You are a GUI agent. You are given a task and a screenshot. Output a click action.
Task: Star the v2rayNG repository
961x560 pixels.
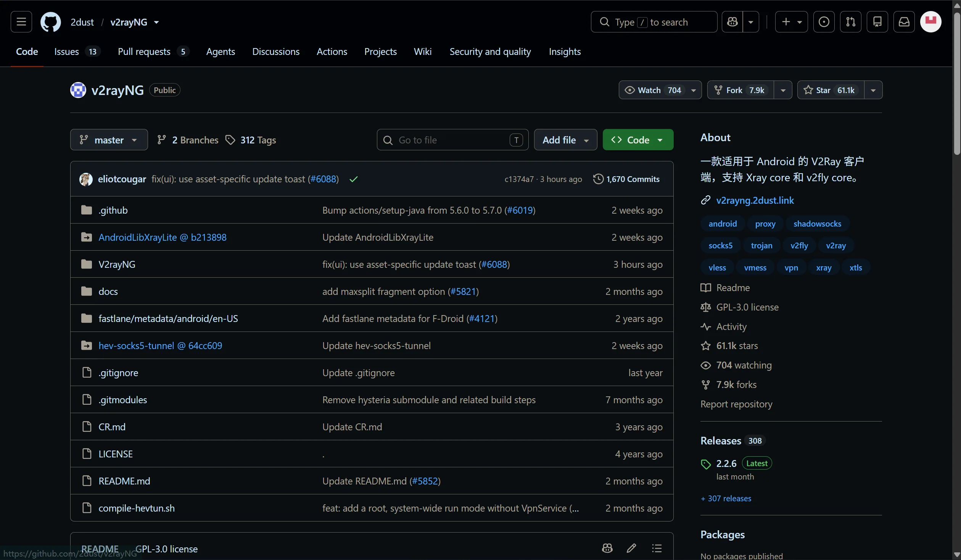831,90
